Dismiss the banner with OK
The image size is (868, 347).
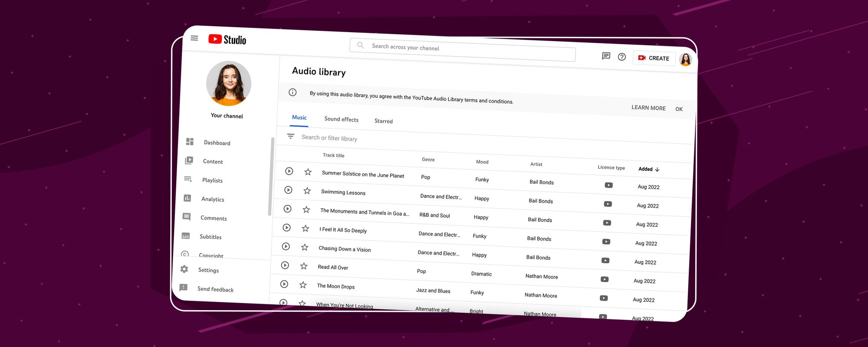[679, 109]
